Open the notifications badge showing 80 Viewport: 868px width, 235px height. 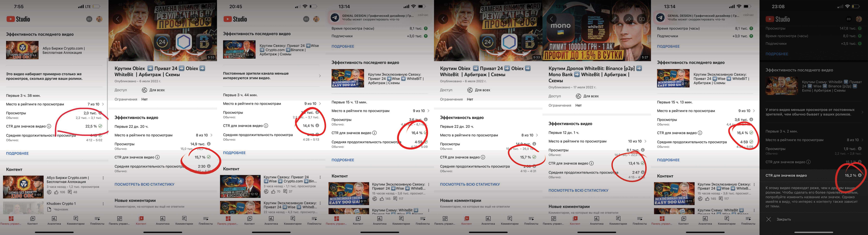(x=306, y=19)
